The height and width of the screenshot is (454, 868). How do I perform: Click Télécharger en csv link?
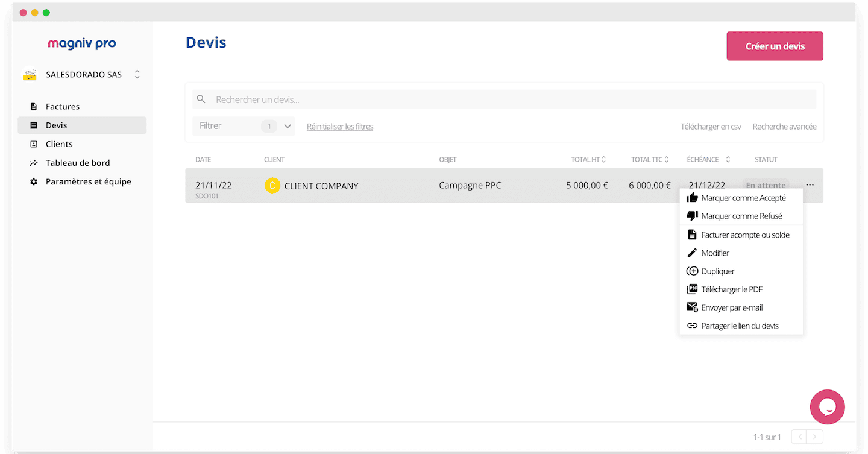711,127
